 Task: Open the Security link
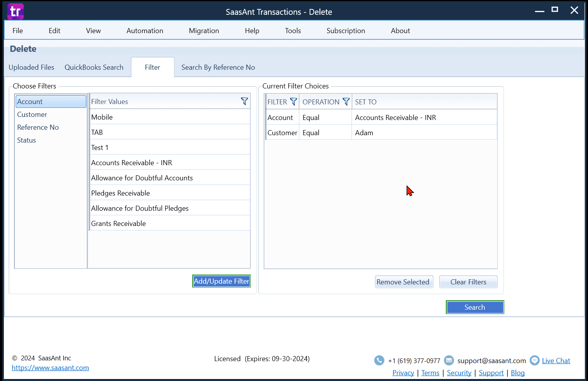tap(459, 373)
